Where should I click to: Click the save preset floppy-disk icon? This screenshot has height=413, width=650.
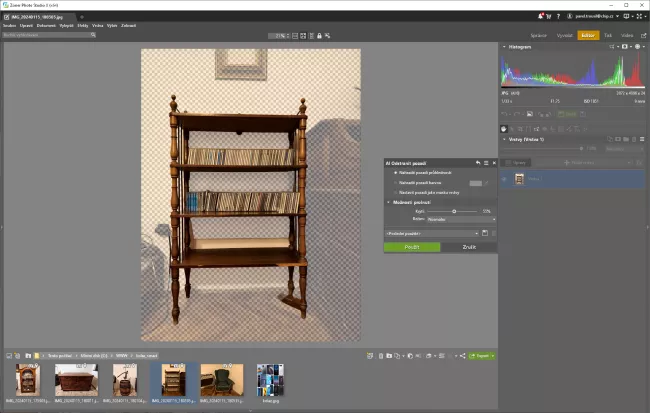485,233
